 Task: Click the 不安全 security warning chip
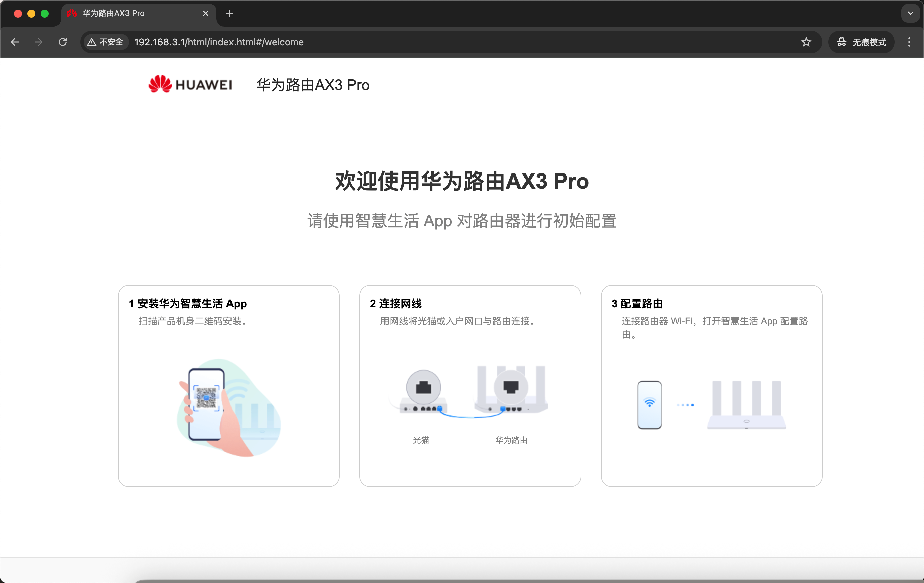point(105,42)
